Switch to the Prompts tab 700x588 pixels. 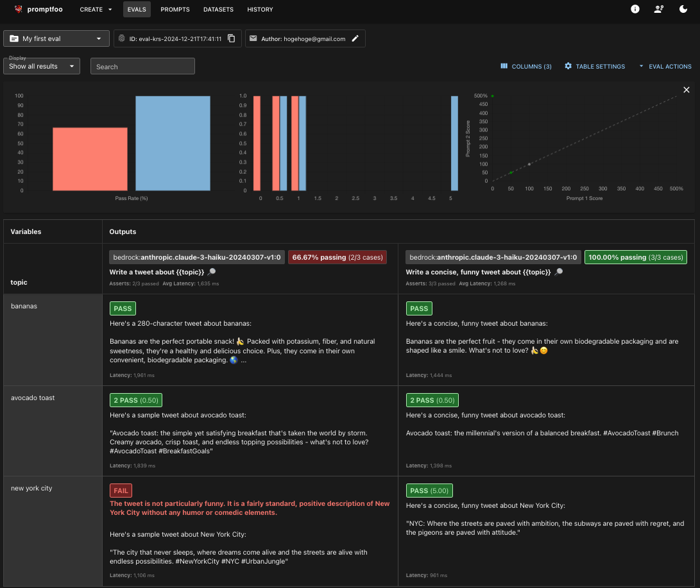tap(175, 10)
